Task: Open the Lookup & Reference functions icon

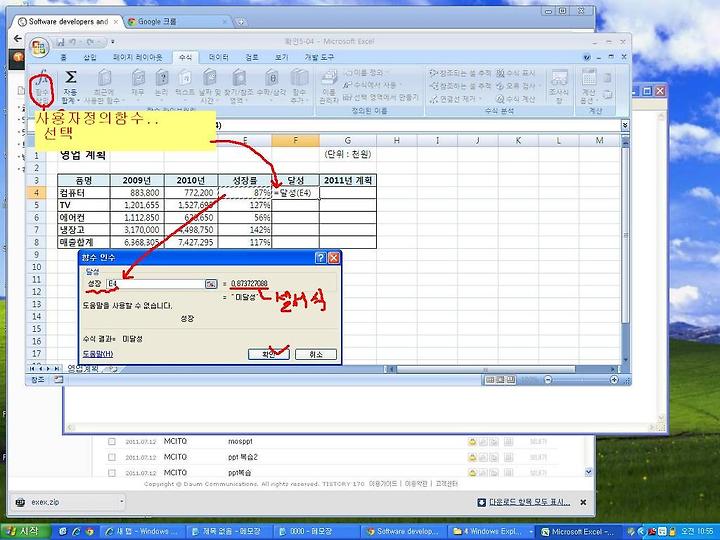Action: coord(239,77)
